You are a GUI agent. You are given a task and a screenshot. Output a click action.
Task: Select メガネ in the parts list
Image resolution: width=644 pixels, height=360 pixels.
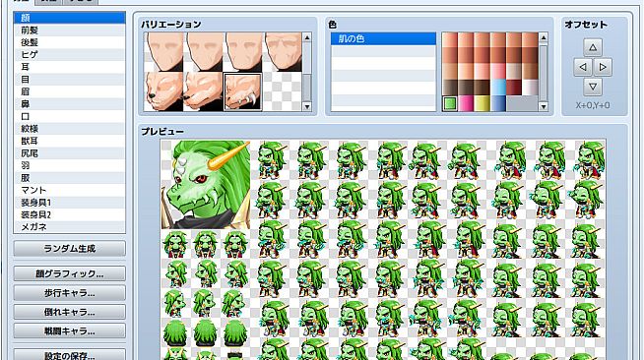69,227
